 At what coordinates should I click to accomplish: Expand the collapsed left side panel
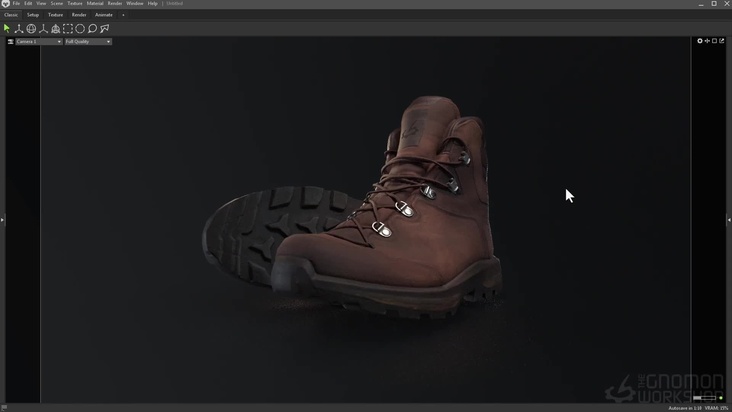2,219
